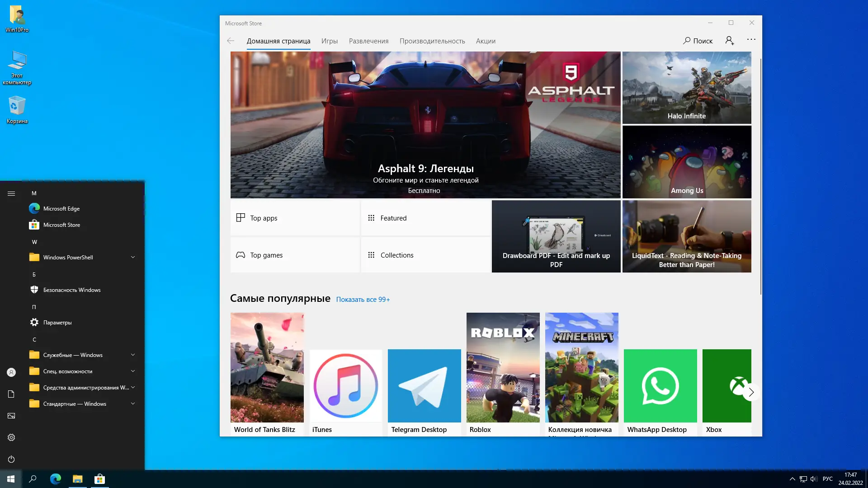The image size is (868, 488).
Task: Click the Store back arrow icon
Action: [231, 41]
